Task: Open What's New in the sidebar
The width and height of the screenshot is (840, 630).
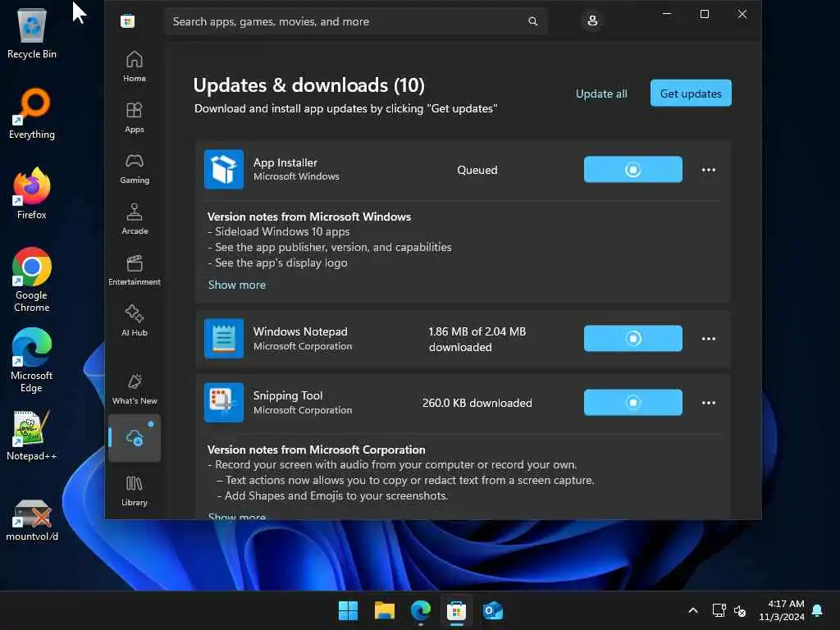Action: [x=134, y=389]
